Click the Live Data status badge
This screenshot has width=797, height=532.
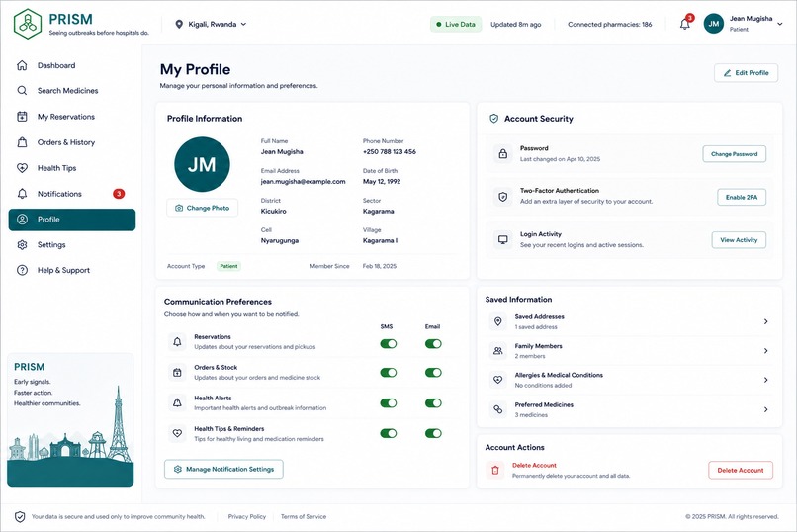(456, 24)
